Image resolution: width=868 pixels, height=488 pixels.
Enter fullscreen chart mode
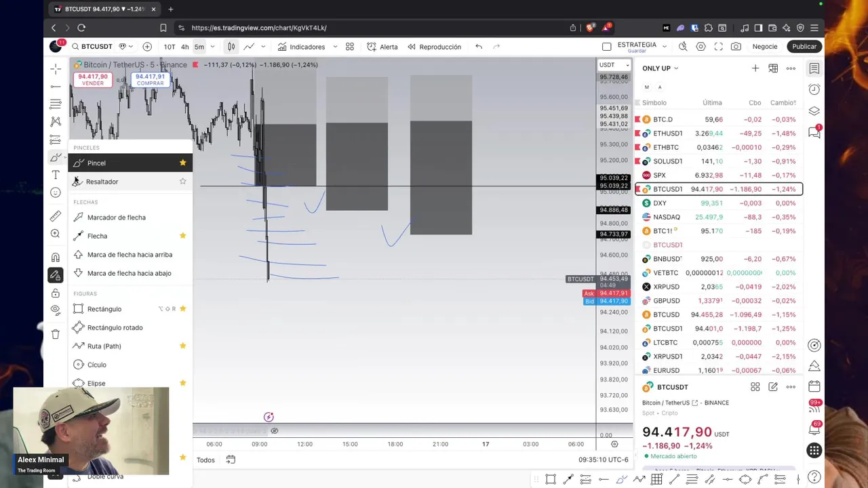(718, 47)
